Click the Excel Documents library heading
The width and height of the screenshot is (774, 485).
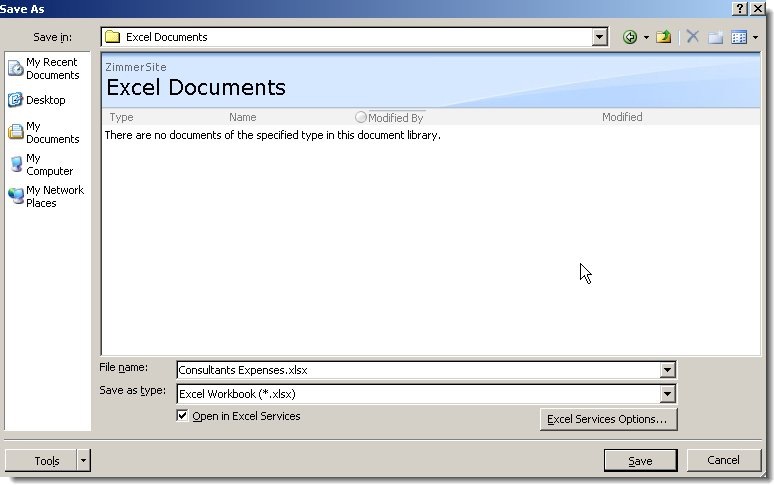pos(196,87)
